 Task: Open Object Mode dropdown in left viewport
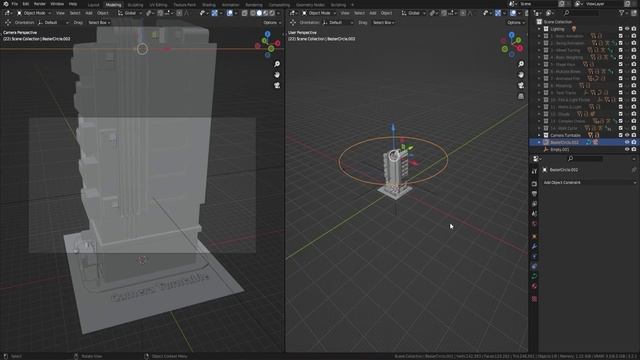pos(33,13)
